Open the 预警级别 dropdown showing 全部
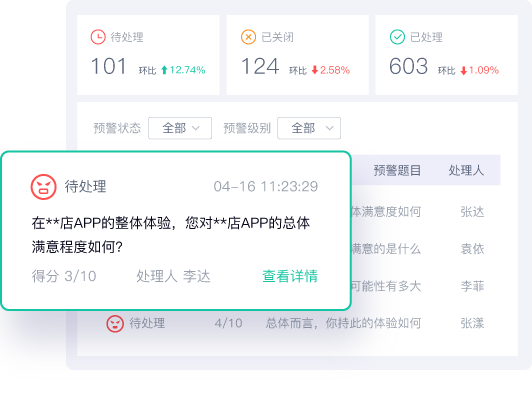 tap(309, 128)
